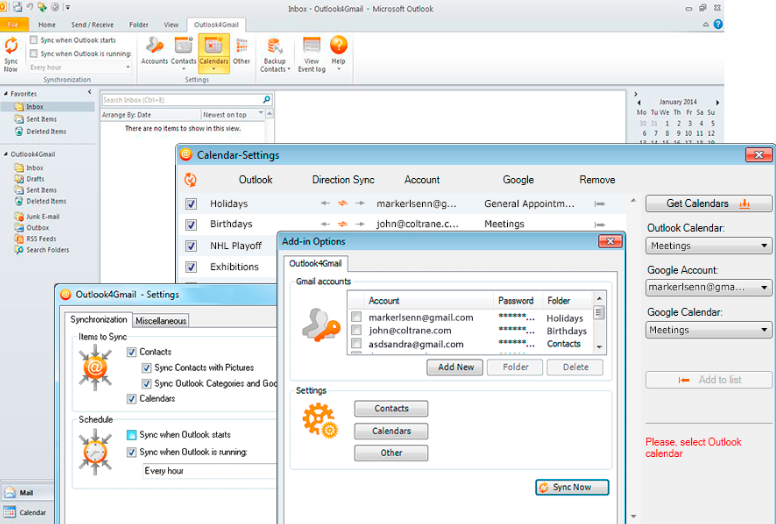Switch to Synchronization settings tab
This screenshot has height=524, width=776.
98,320
